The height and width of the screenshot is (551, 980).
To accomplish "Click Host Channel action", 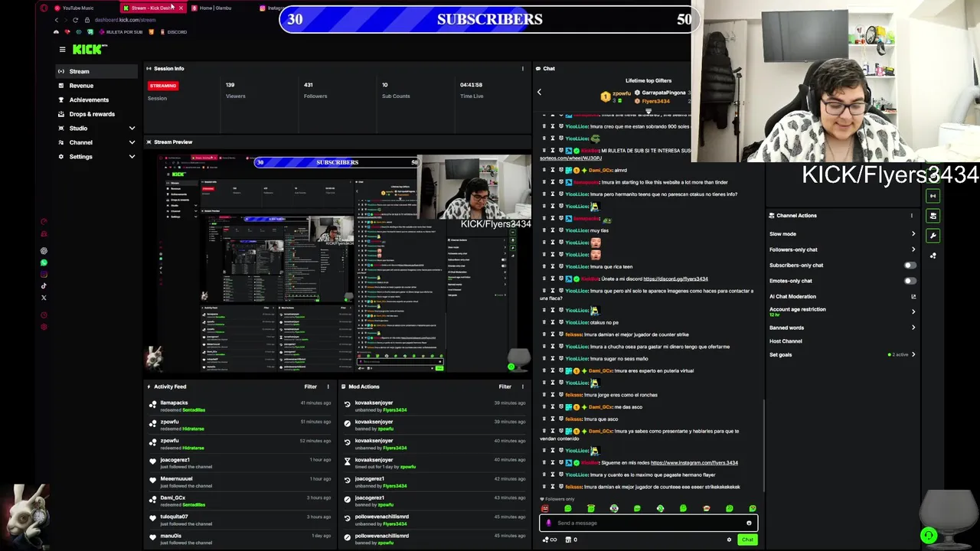I will [x=786, y=341].
